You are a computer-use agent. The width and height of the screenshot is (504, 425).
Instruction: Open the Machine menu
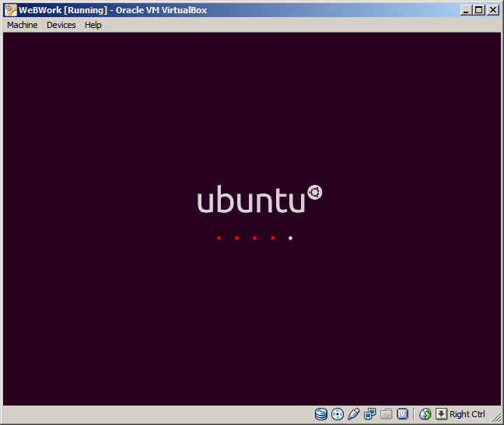23,25
